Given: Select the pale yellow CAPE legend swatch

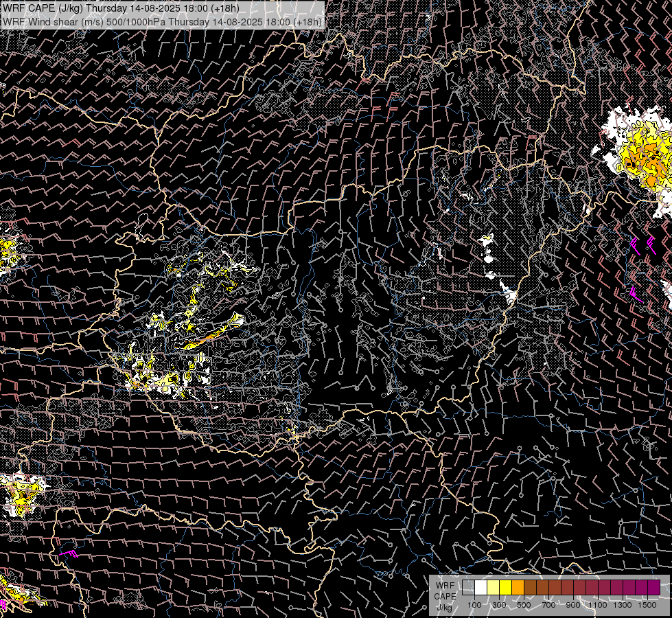Looking at the screenshot, I should coord(494,587).
